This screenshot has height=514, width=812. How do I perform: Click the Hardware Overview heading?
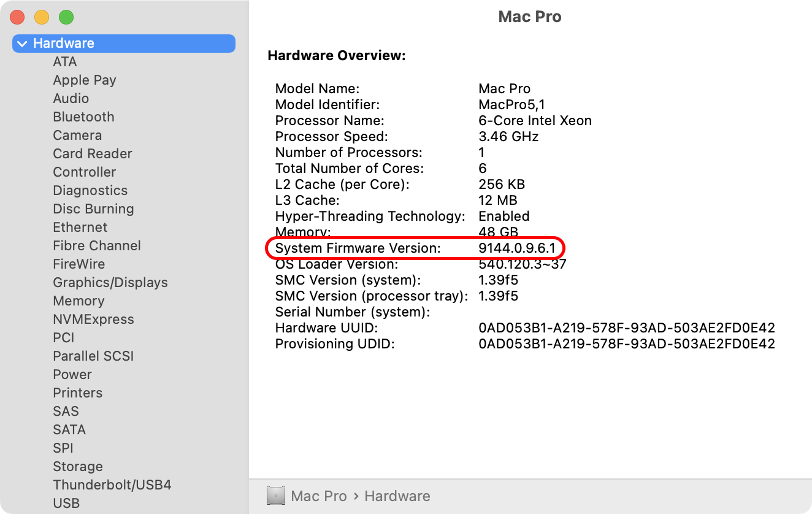pyautogui.click(x=337, y=56)
